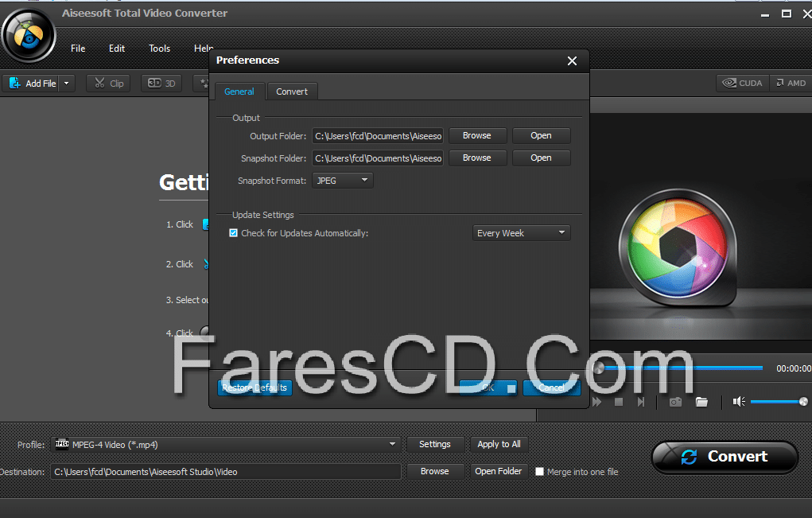Viewport: 812px width, 518px height.
Task: Open the Tools menu
Action: tap(160, 49)
